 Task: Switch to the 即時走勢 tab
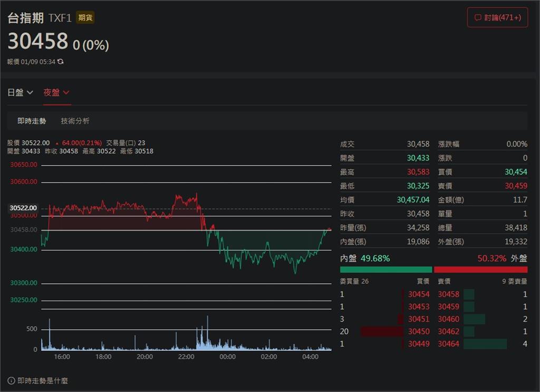coord(32,121)
